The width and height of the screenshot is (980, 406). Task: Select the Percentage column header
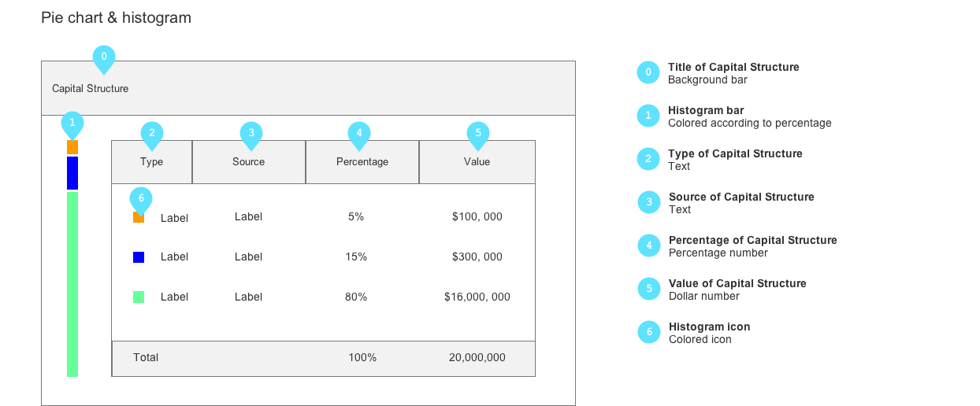click(x=362, y=162)
